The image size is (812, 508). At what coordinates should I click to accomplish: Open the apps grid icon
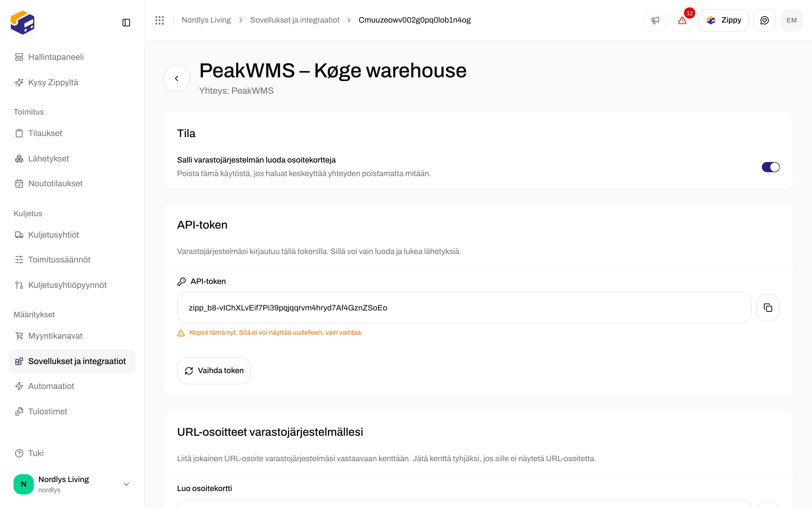pos(159,20)
